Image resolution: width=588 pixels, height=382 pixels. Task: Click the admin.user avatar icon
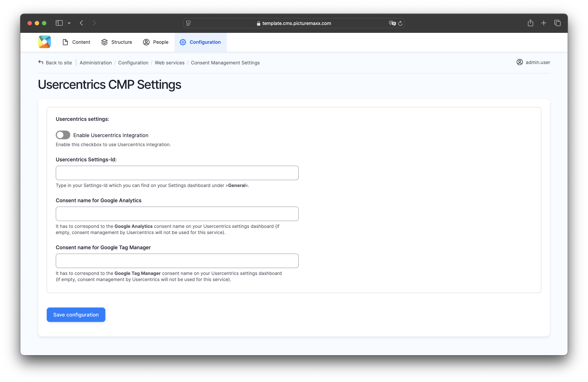point(520,62)
